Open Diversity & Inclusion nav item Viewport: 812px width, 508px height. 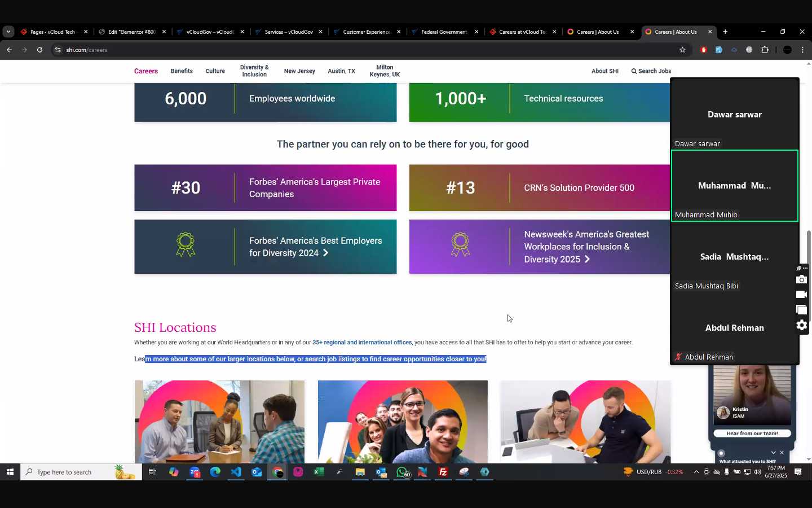(254, 71)
